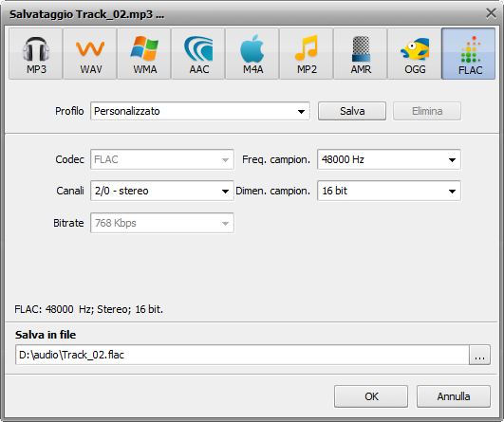Choose the MP2 music note icon
This screenshot has height=422, width=504.
pos(307,54)
